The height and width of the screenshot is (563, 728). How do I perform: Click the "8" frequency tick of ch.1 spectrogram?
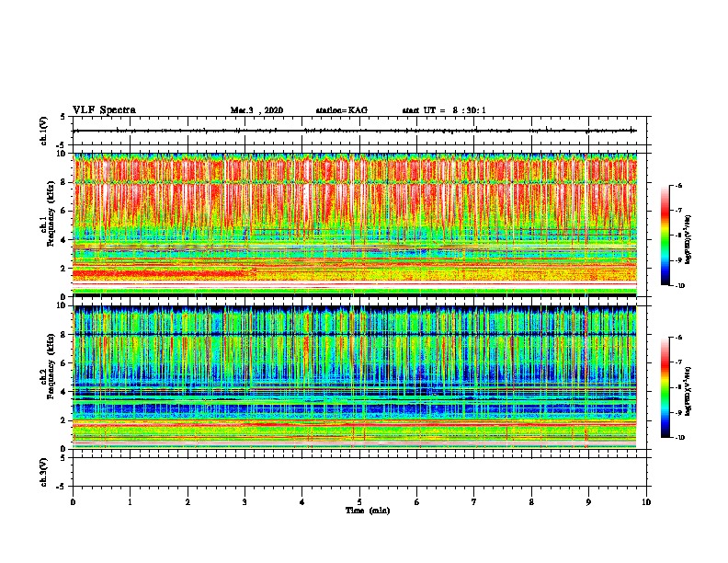pyautogui.click(x=64, y=182)
